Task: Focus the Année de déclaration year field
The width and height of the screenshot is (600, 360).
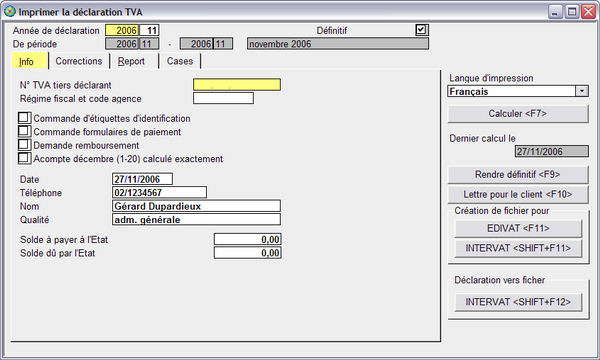Action: 122,30
